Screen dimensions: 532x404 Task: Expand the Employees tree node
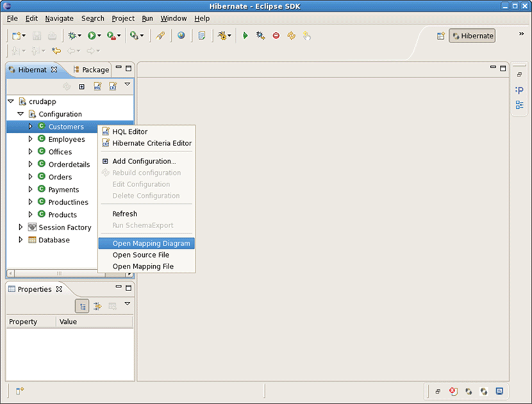(30, 139)
